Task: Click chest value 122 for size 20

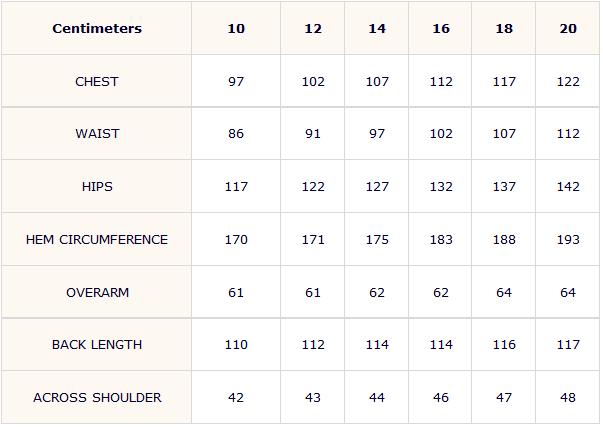Action: pos(568,82)
